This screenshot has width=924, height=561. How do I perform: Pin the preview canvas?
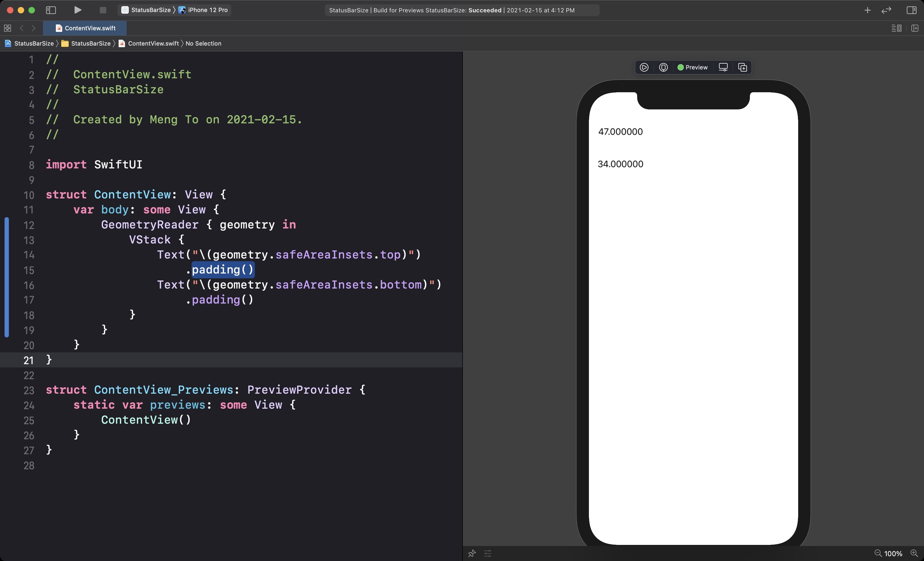[472, 553]
